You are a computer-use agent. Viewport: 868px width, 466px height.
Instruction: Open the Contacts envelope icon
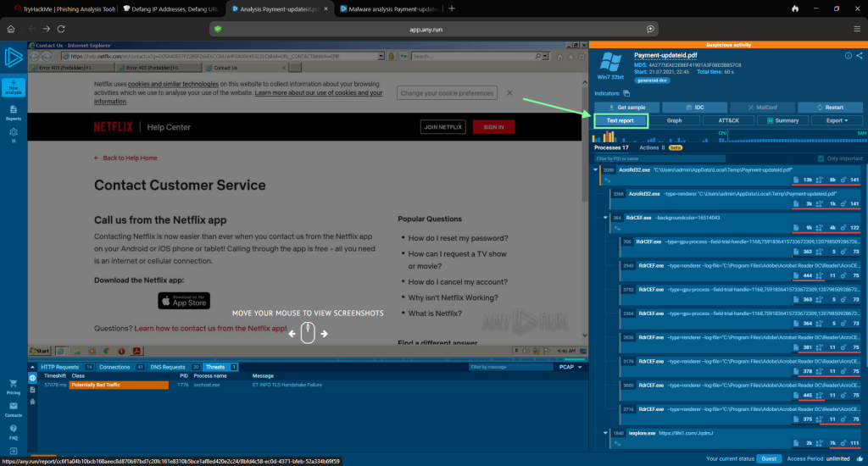point(13,409)
